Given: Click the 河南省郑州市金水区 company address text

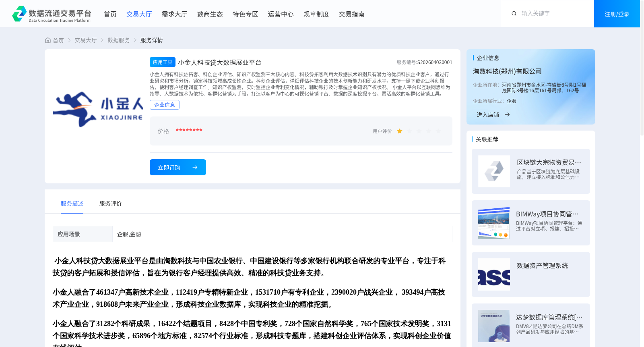Looking at the screenshot, I should click(544, 88).
